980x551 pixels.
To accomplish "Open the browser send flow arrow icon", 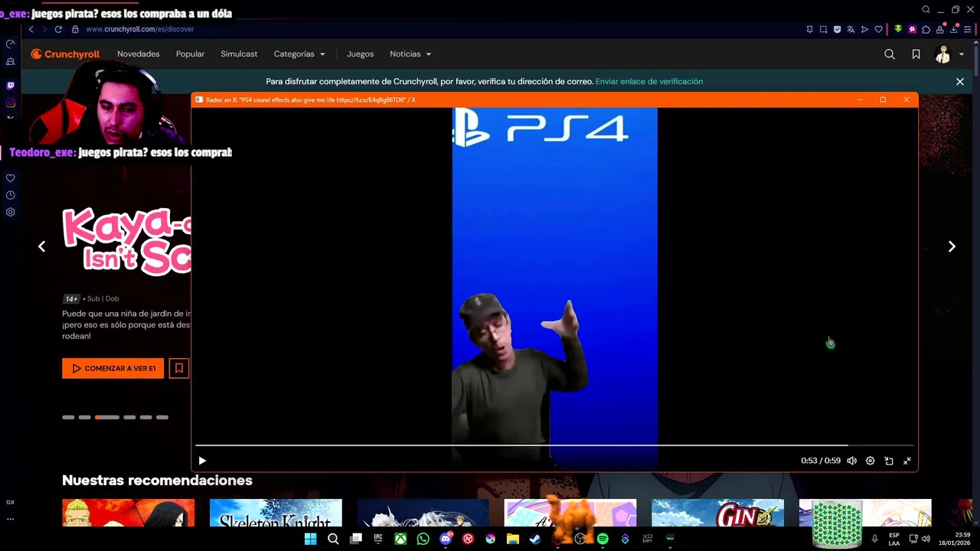I will [864, 29].
